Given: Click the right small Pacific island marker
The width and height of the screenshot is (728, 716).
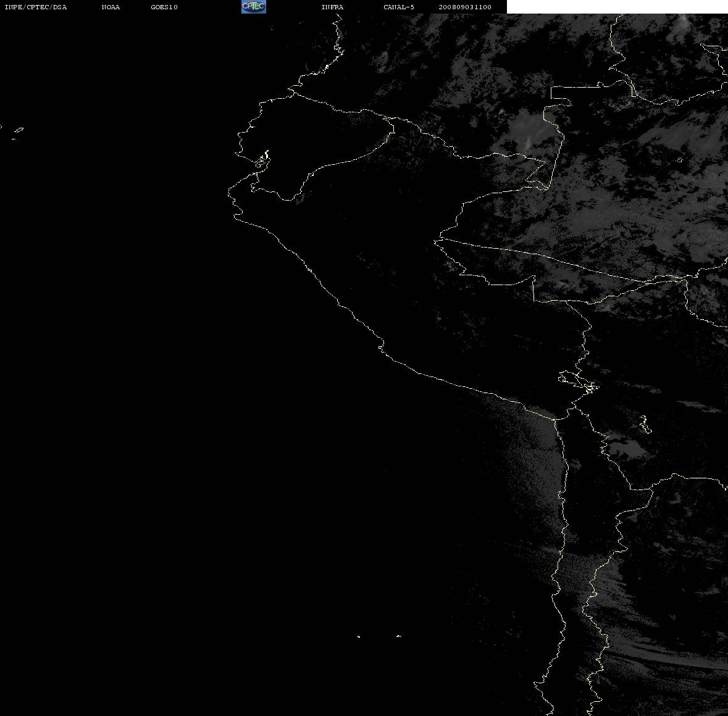Looking at the screenshot, I should (x=399, y=636).
